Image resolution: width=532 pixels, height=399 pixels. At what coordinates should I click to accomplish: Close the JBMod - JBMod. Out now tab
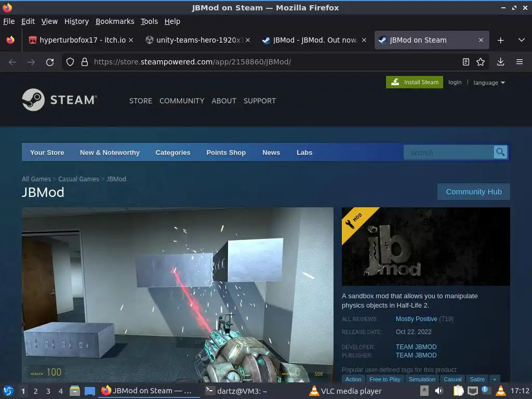364,40
